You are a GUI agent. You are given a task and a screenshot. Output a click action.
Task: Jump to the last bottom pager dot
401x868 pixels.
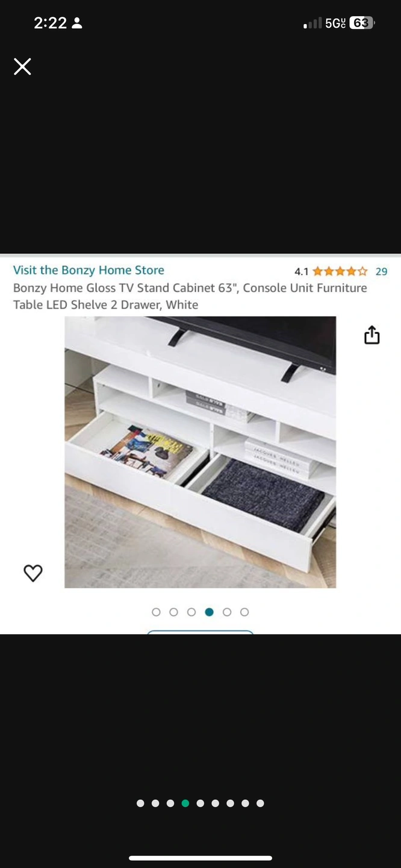[260, 803]
